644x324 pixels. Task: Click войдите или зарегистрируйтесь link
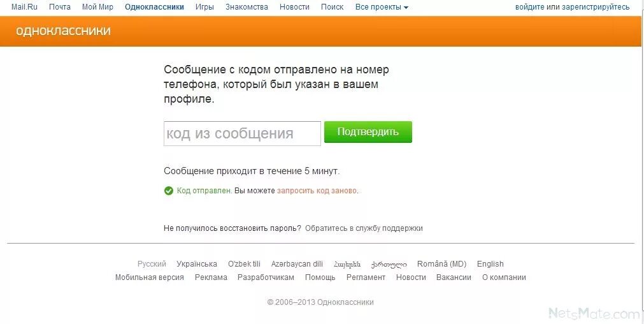point(572,7)
